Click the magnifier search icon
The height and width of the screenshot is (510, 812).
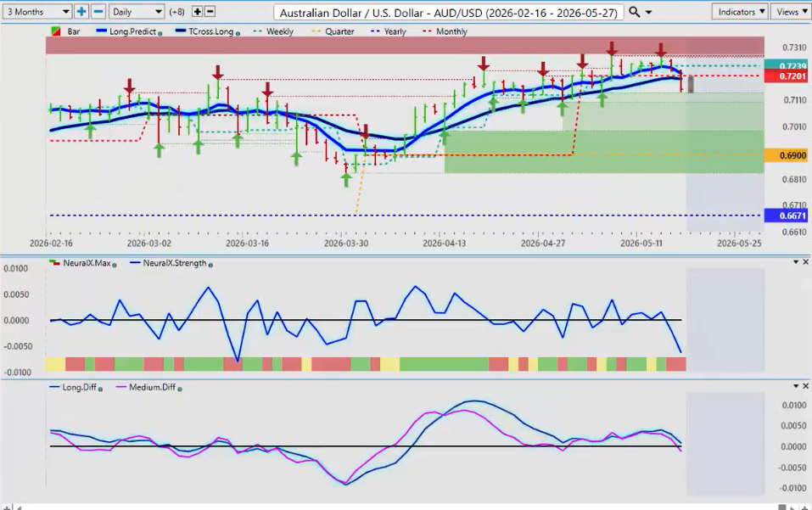pos(635,12)
